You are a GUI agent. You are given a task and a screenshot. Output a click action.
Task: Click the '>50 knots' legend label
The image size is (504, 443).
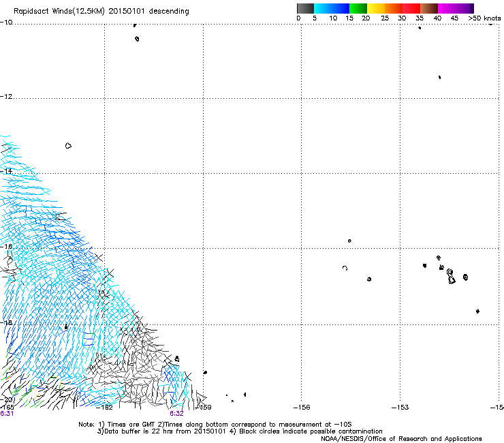(x=484, y=18)
